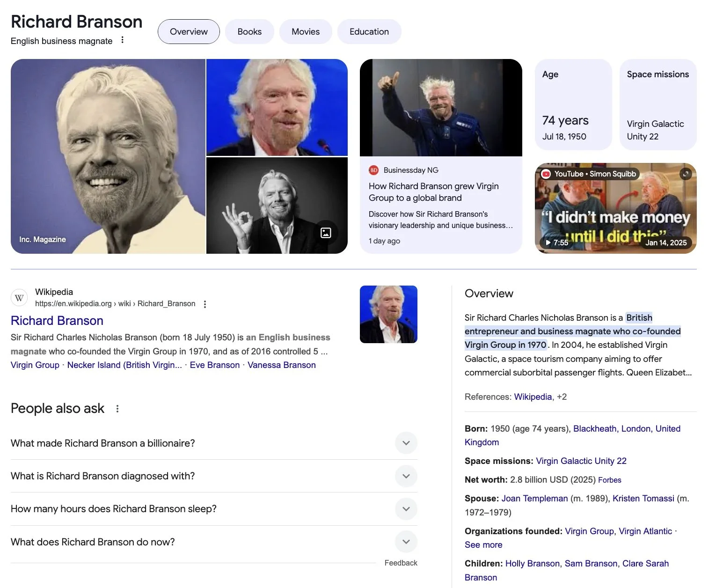Viewport: 716px width, 588px height.
Task: Click the Businessday NG source logo
Action: click(x=373, y=170)
